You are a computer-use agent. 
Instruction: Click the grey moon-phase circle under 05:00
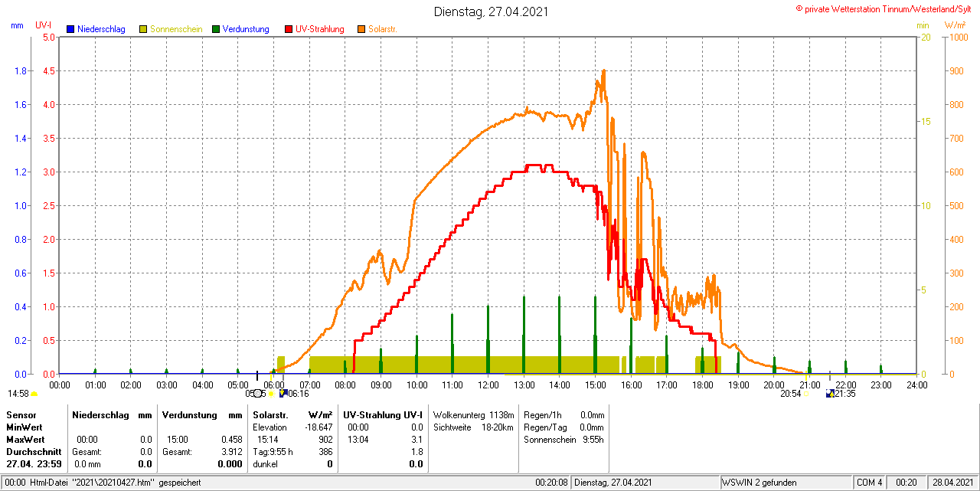pos(258,394)
